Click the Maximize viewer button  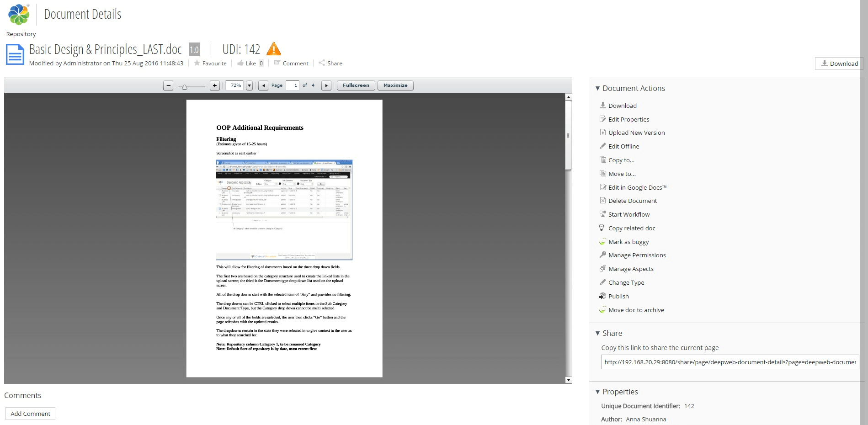click(x=395, y=85)
